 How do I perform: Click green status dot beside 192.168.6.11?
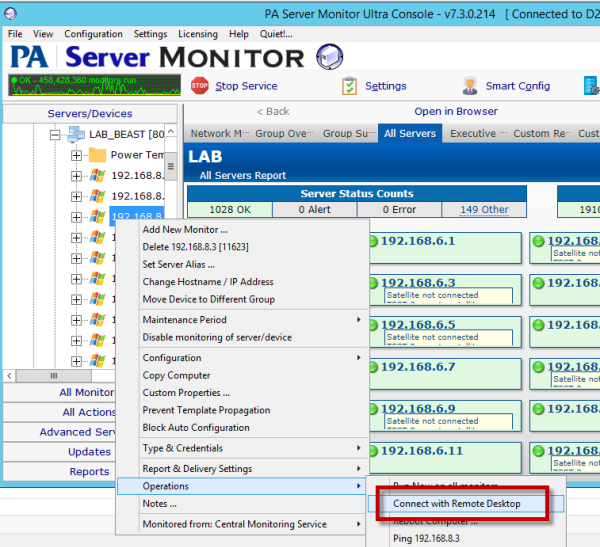(373, 451)
